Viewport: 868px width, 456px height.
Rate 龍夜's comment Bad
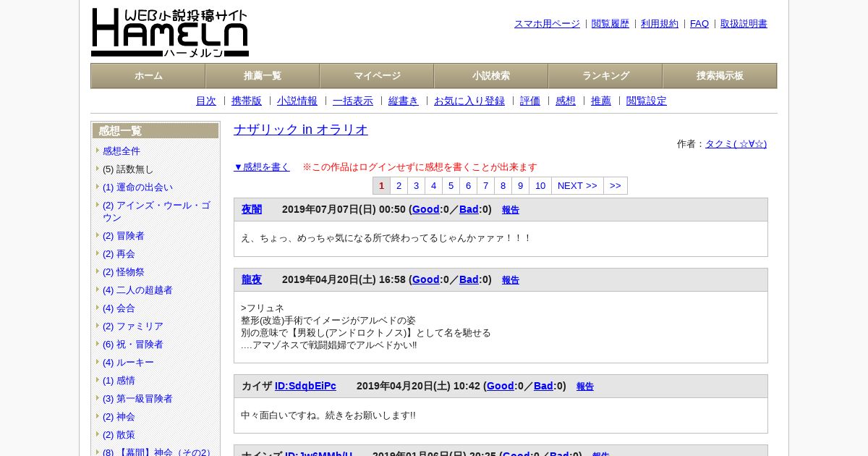coord(469,279)
